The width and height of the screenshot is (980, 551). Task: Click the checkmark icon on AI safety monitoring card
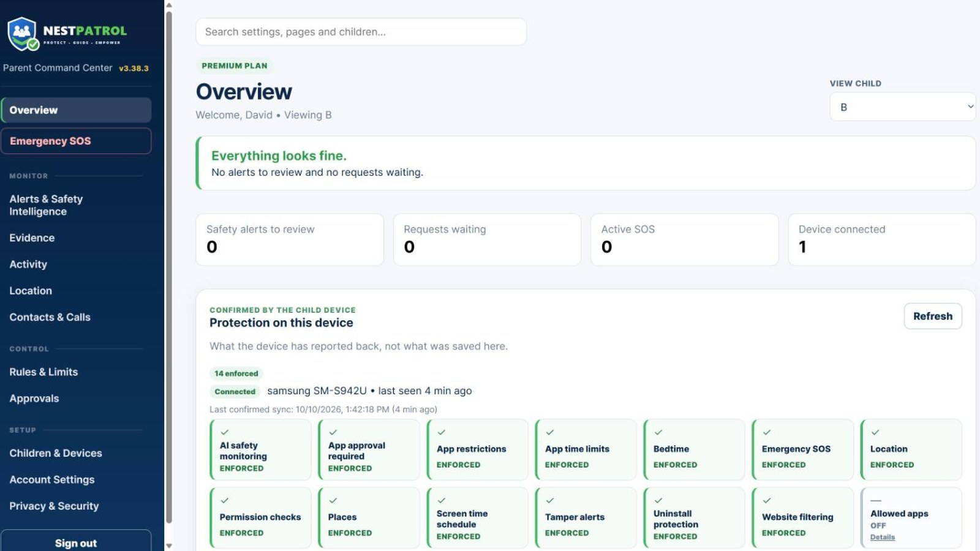[225, 432]
